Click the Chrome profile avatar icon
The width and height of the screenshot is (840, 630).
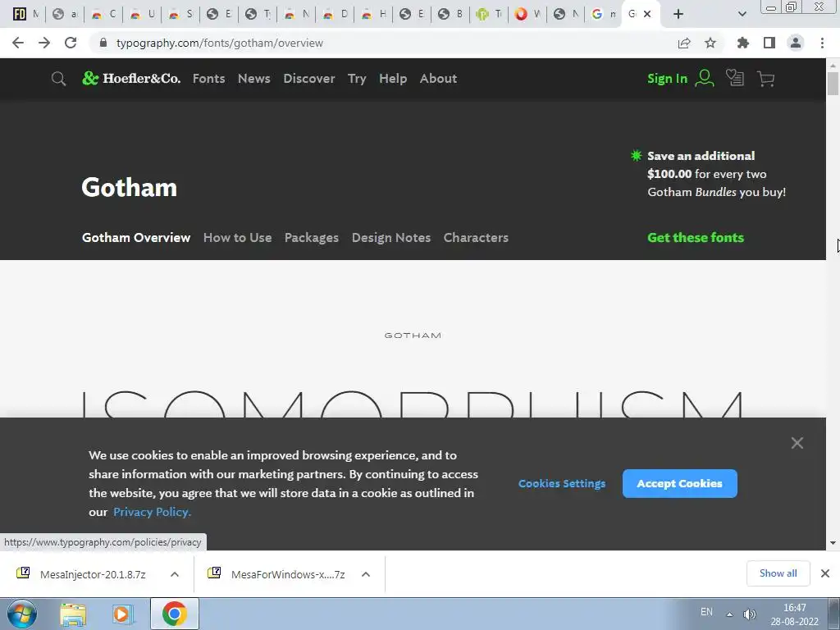pyautogui.click(x=796, y=43)
